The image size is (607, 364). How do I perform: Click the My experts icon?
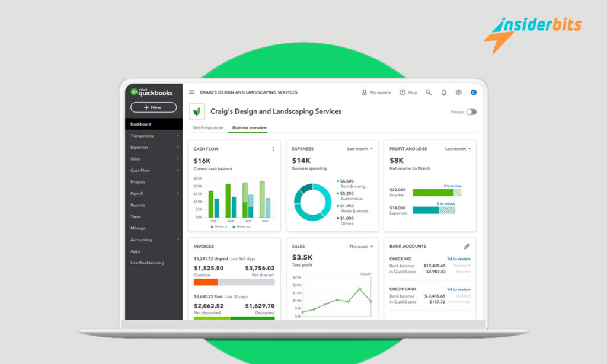coord(365,92)
